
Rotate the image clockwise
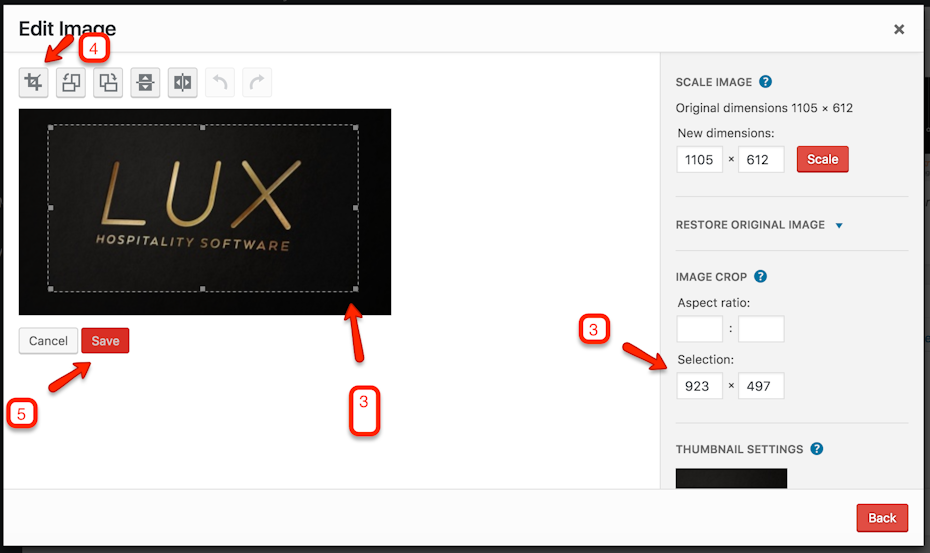tap(108, 83)
